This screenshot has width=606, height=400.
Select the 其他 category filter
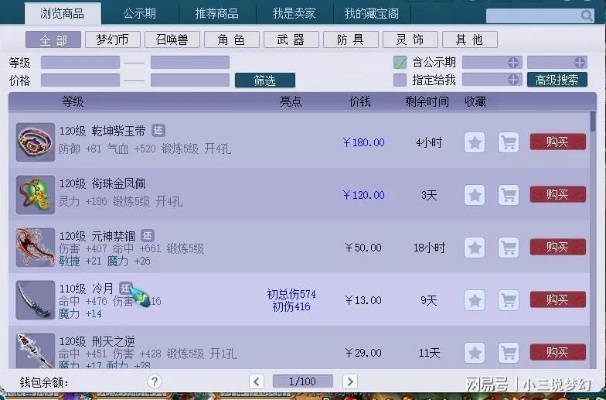(470, 39)
